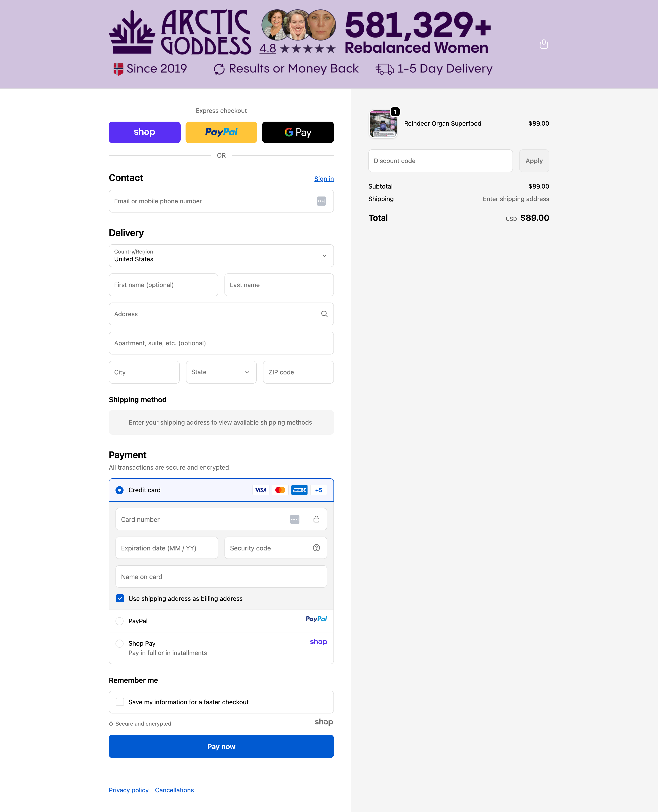This screenshot has height=812, width=658.
Task: Click the Subtotal $89.00 amount
Action: (x=539, y=186)
